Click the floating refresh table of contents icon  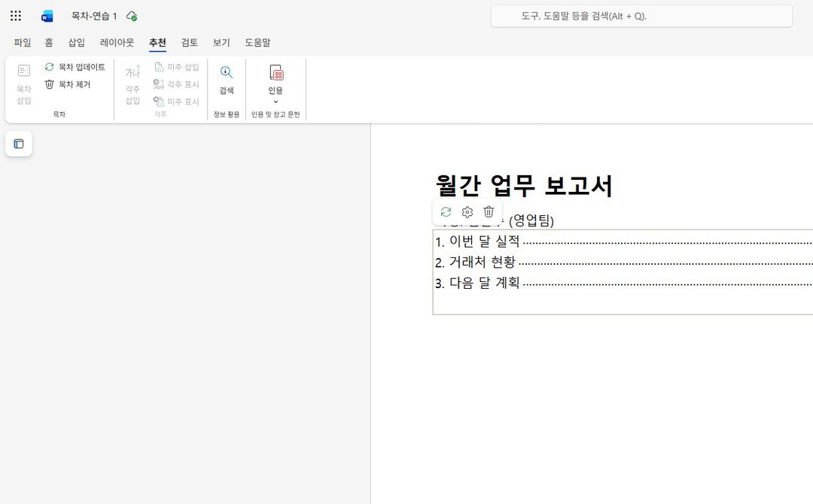(x=446, y=212)
